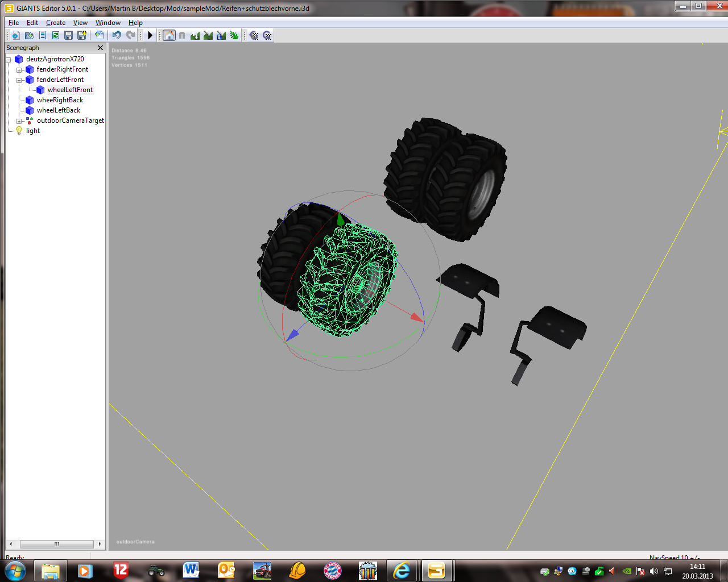Click the red translate gizmo arrow
Image resolution: width=728 pixels, height=582 pixels.
417,317
